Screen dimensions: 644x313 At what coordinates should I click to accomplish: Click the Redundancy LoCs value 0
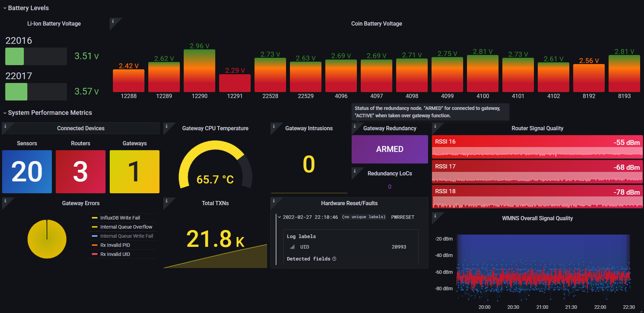tap(390, 187)
